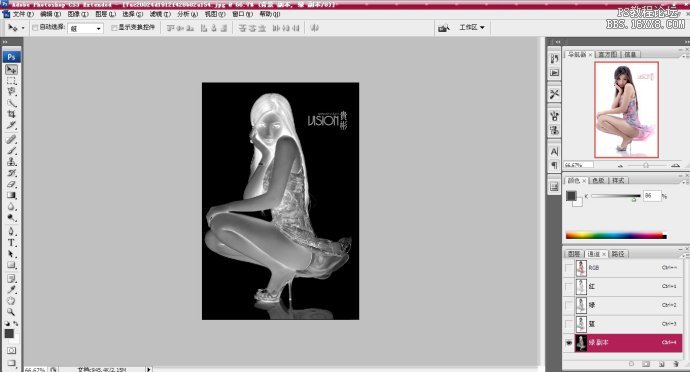Image resolution: width=690 pixels, height=372 pixels.
Task: Open the Actions panel dock icon
Action: [x=554, y=73]
